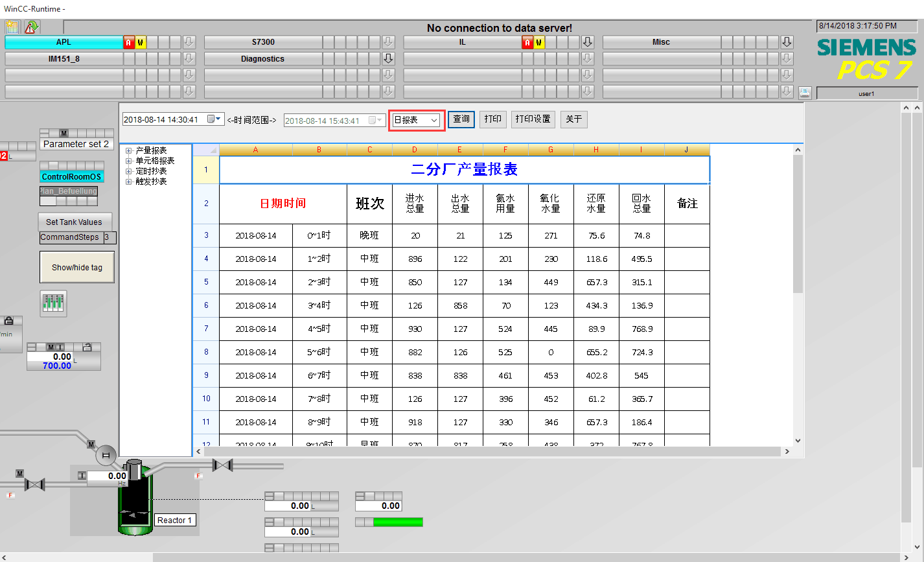This screenshot has width=924, height=562.
Task: Click the 查询 query button
Action: [461, 119]
